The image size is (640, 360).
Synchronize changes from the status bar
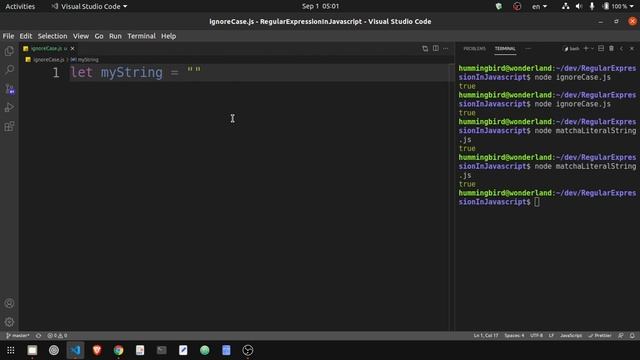coord(38,336)
